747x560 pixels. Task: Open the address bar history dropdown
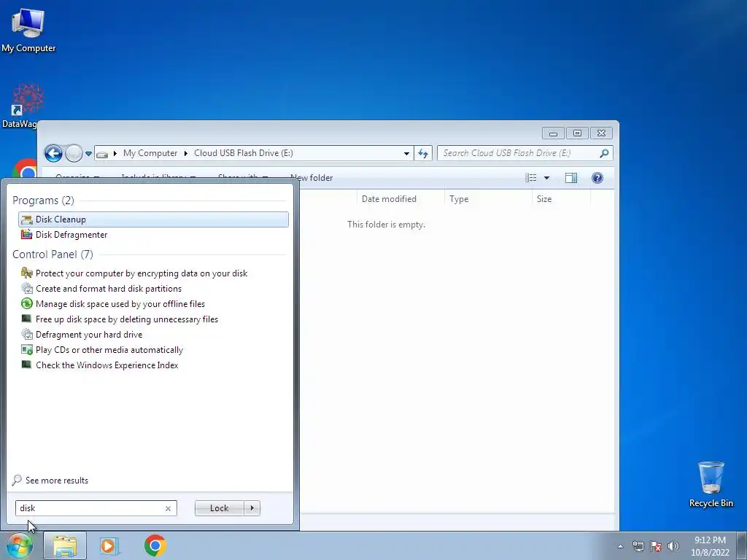pyautogui.click(x=406, y=153)
